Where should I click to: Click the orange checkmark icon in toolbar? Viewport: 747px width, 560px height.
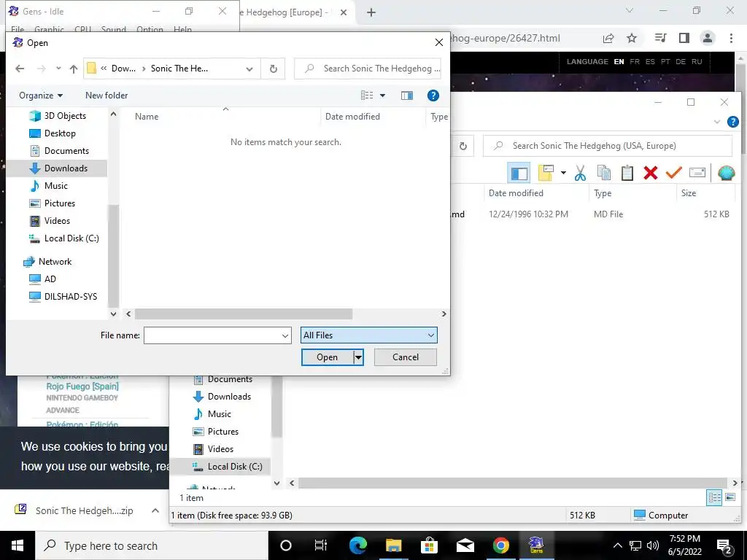point(673,172)
